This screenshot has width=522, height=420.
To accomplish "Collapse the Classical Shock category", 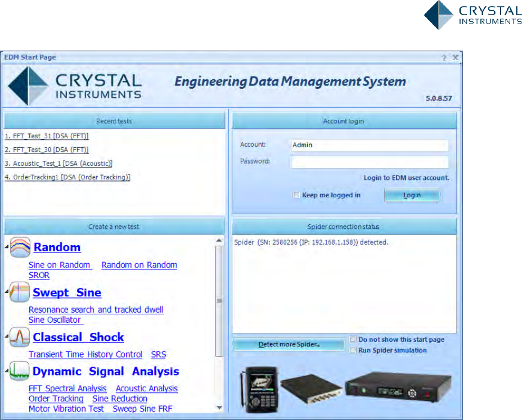I will (7, 336).
